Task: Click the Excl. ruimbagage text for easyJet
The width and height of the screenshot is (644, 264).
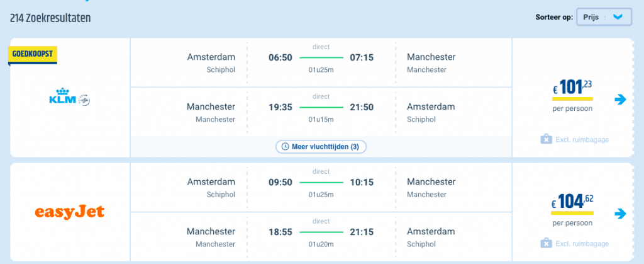Action: tap(582, 244)
